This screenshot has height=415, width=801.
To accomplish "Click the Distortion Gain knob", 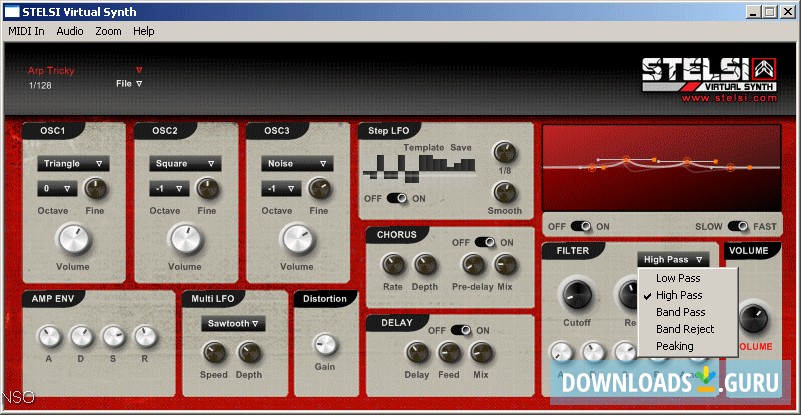I will 325,344.
